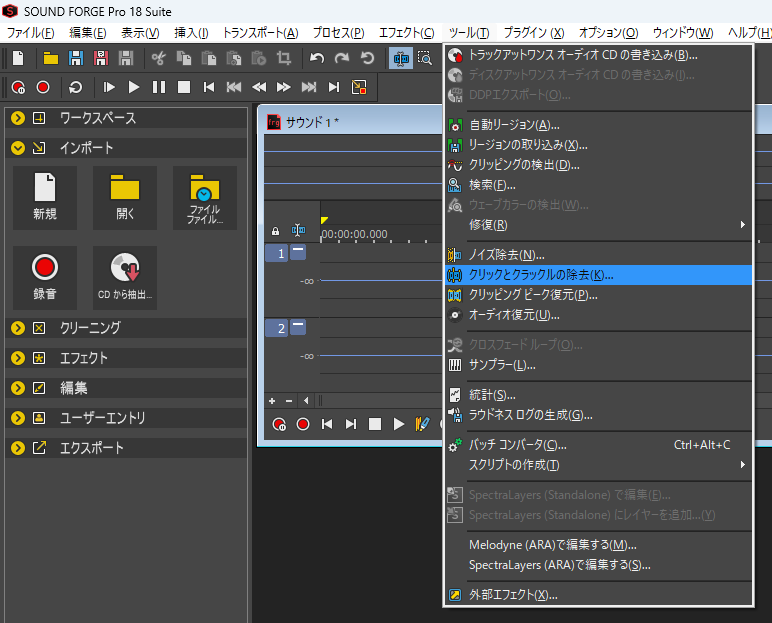Select Melodyne (ARA)で編集する(M)... item

pyautogui.click(x=598, y=545)
